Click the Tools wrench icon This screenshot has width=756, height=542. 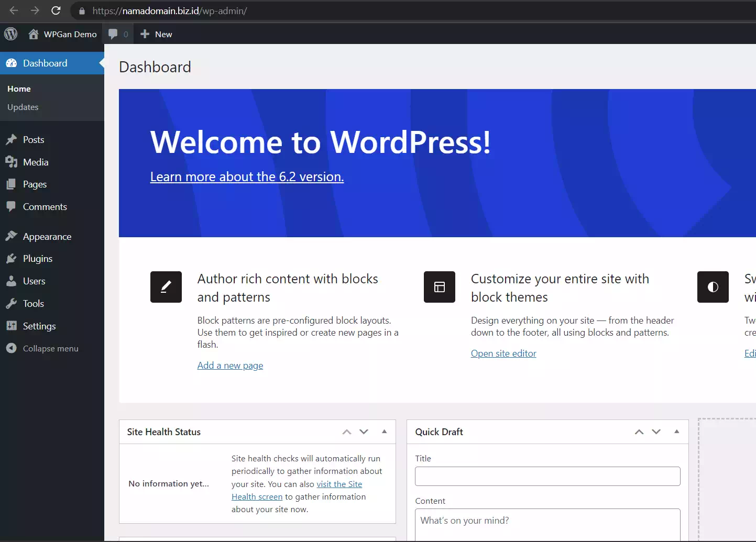12,304
